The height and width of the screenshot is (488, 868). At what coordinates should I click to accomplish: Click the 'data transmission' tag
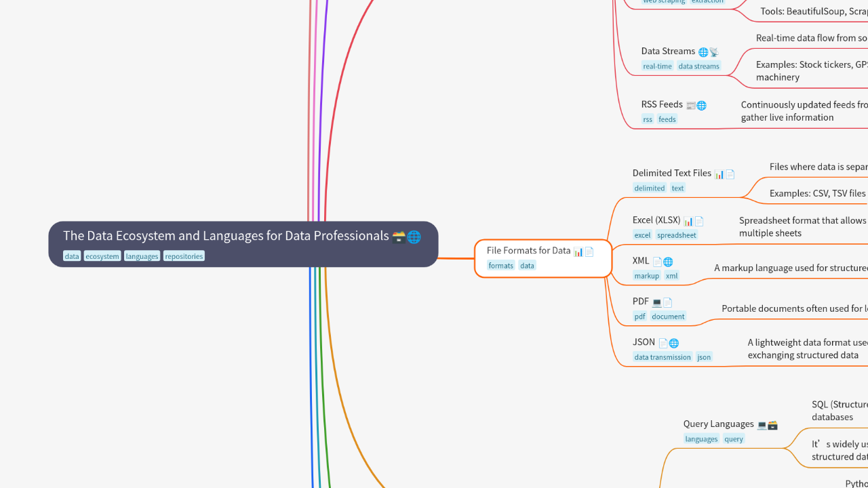[x=663, y=357]
